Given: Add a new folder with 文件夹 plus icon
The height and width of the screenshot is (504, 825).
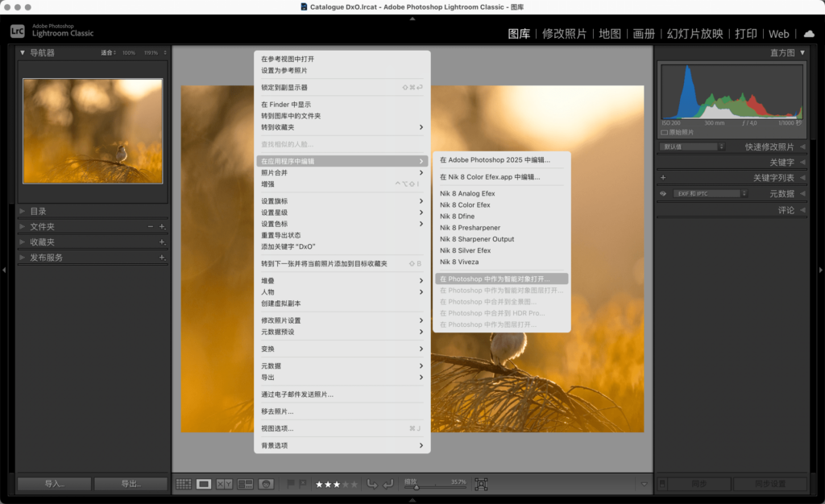Looking at the screenshot, I should (x=162, y=226).
